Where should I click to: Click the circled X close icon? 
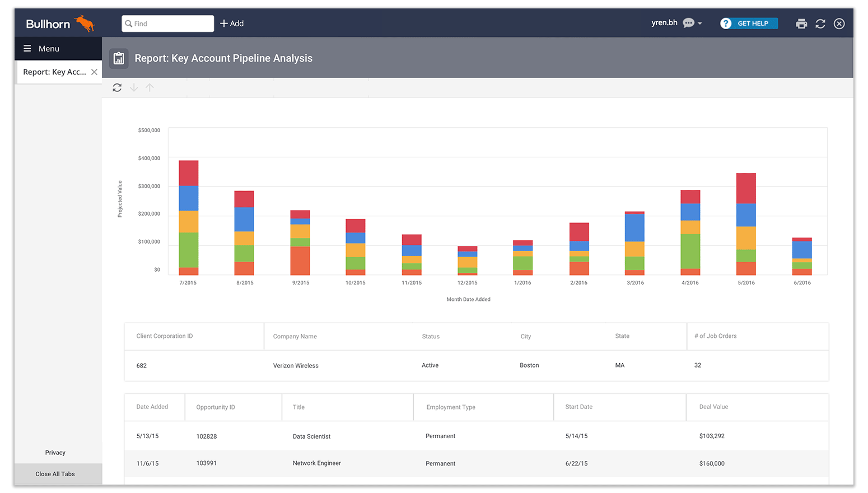839,24
